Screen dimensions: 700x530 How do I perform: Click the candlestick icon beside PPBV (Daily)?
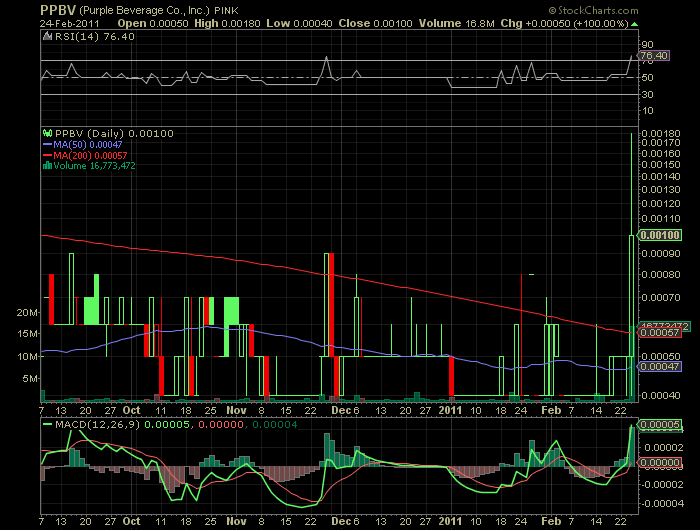[47, 133]
